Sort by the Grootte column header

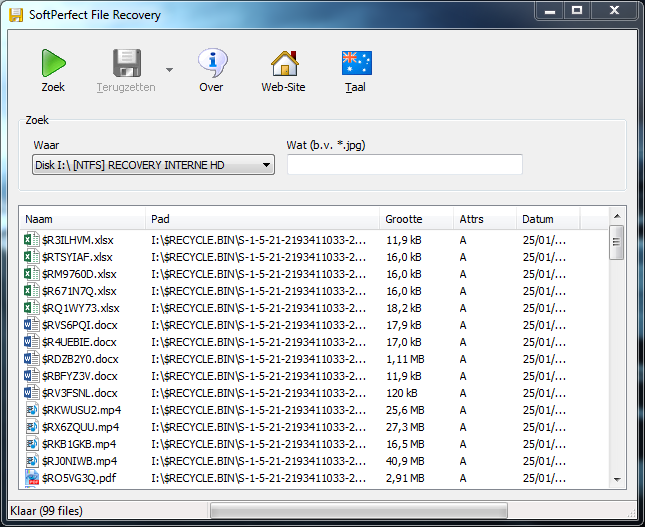[416, 219]
